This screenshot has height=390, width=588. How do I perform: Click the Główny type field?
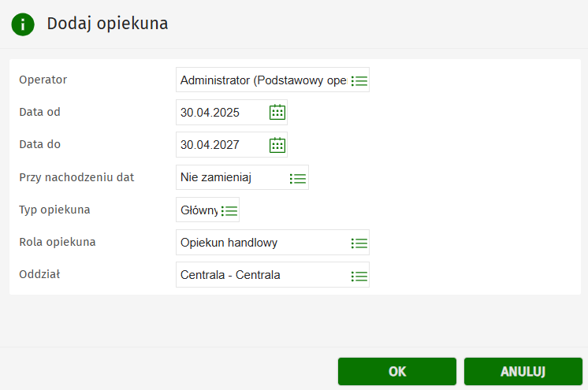click(x=198, y=210)
